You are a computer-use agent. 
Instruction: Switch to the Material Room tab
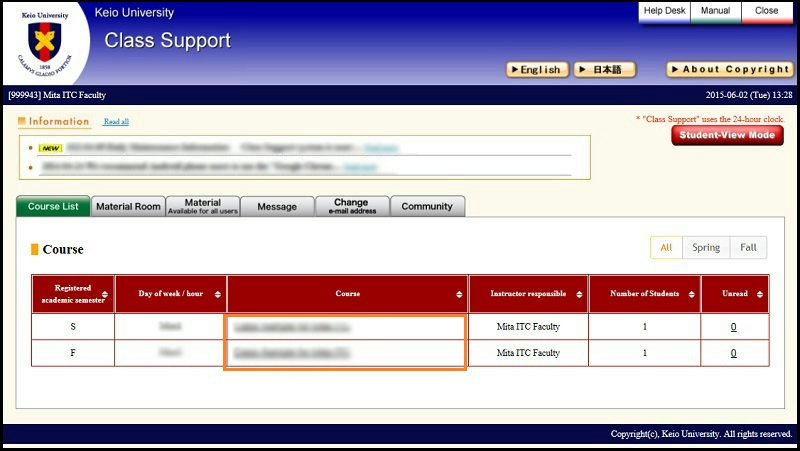tap(127, 206)
